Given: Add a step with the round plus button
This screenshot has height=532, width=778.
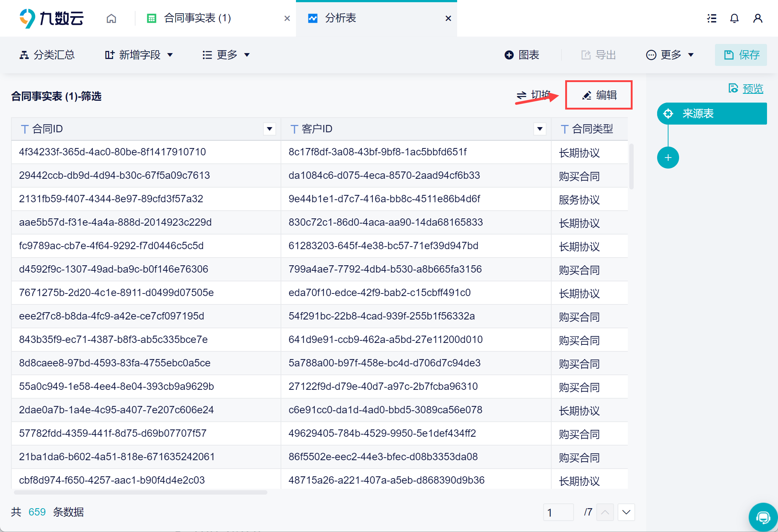Looking at the screenshot, I should (x=668, y=158).
